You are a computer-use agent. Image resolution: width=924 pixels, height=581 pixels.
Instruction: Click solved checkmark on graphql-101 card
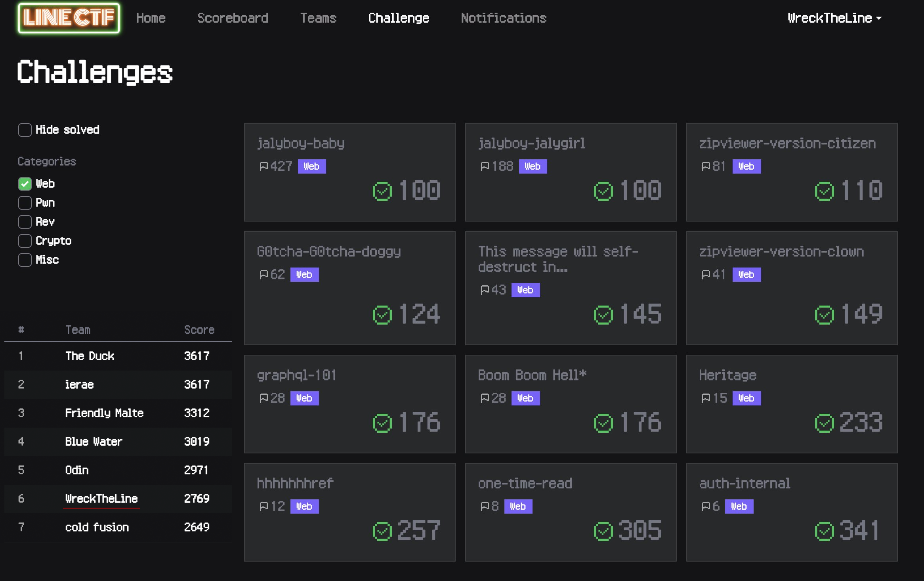(382, 423)
